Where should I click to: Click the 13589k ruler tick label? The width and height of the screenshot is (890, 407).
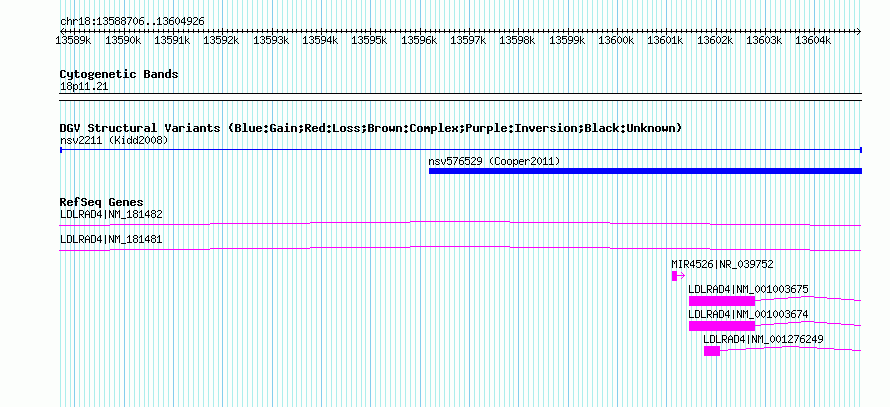point(73,40)
